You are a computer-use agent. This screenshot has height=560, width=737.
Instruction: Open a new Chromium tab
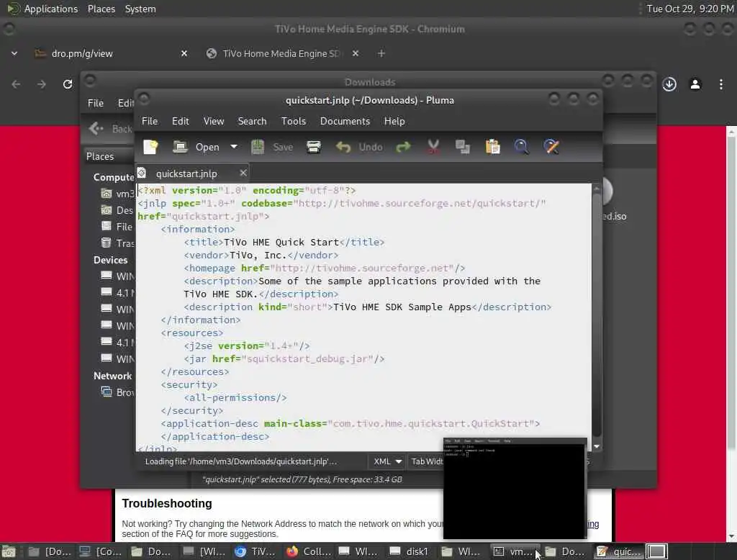[x=381, y=53]
